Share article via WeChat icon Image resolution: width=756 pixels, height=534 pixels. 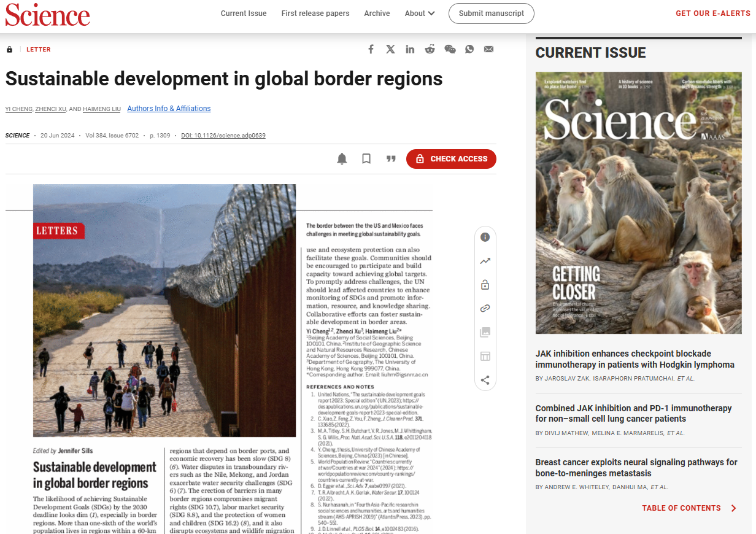coord(450,49)
